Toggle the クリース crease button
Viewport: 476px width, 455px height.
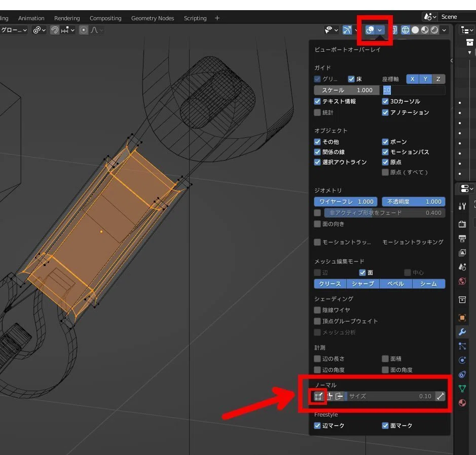[330, 284]
